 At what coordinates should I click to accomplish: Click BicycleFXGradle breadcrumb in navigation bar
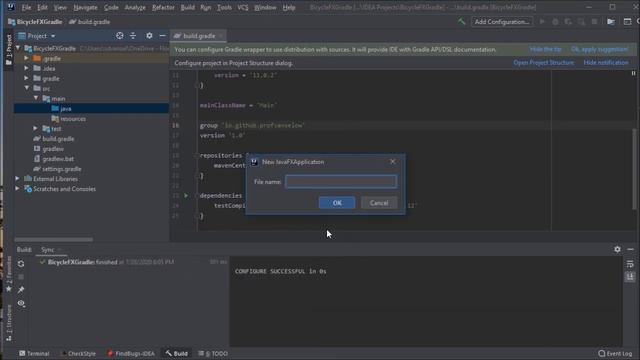(35, 22)
